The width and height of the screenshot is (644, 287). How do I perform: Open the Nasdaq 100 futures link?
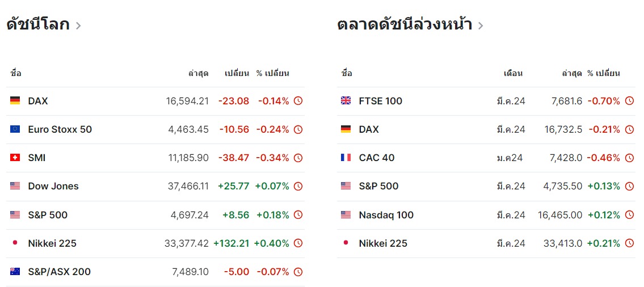386,215
